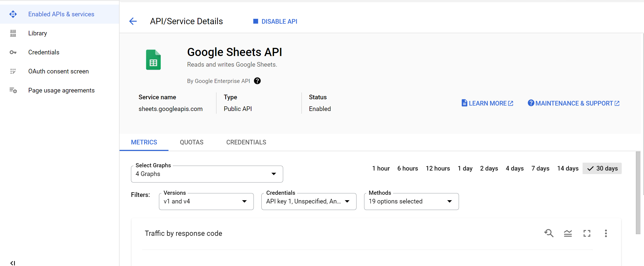The image size is (644, 266).
Task: Click the Maintenance & Support question icon
Action: tap(531, 103)
